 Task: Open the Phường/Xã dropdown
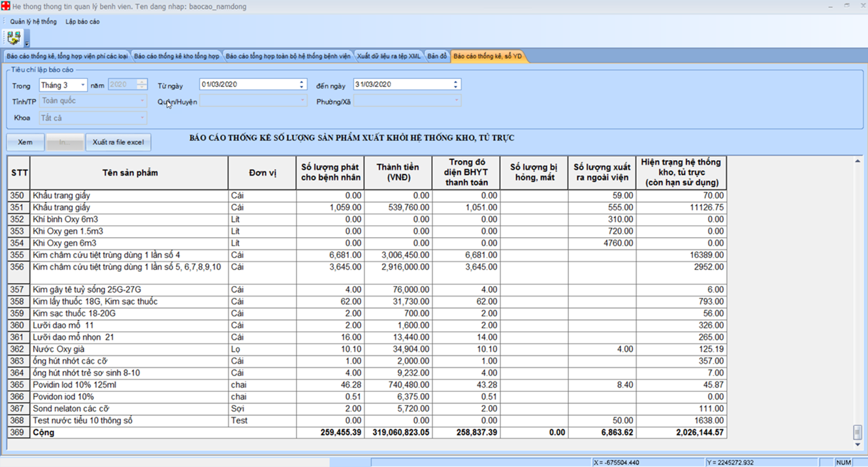click(x=408, y=101)
